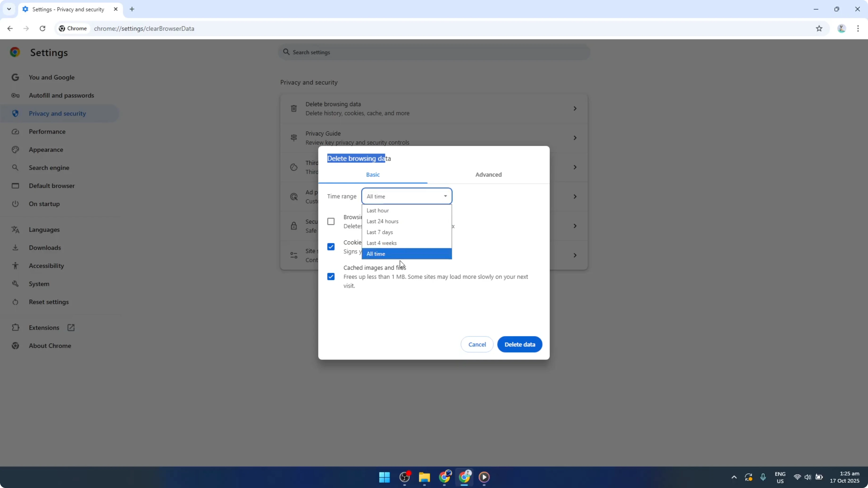Click the microphone tray icon
This screenshot has width=868, height=488.
click(763, 477)
